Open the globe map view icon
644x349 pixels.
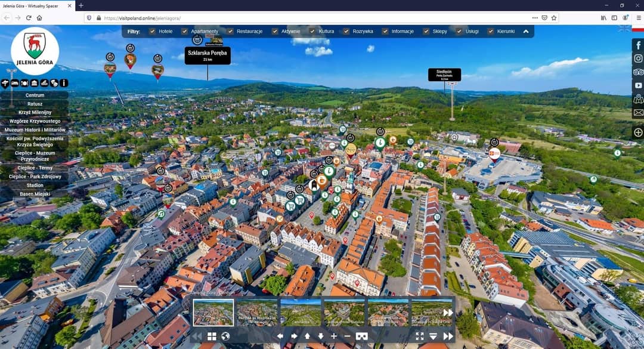225,336
